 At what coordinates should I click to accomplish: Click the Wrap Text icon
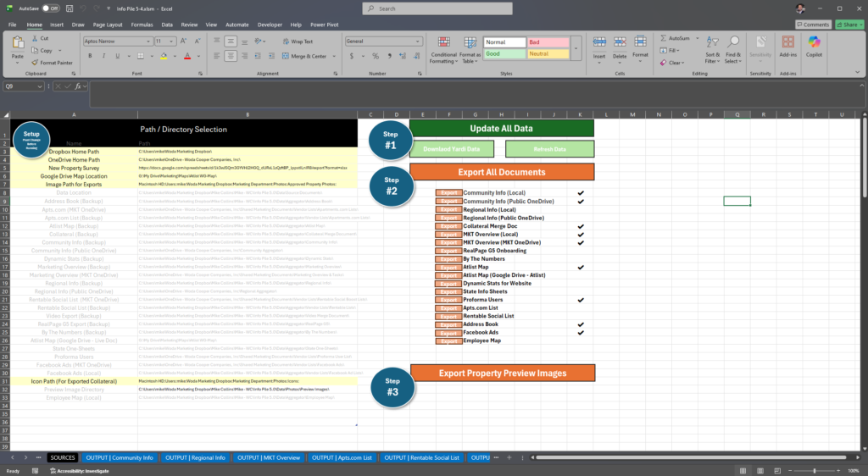click(x=286, y=41)
